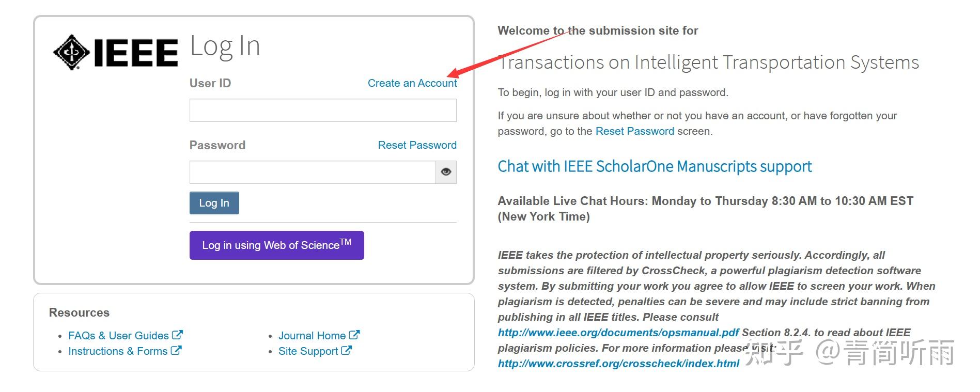The image size is (980, 392).
Task: Click inside the Password field
Action: pyautogui.click(x=312, y=172)
